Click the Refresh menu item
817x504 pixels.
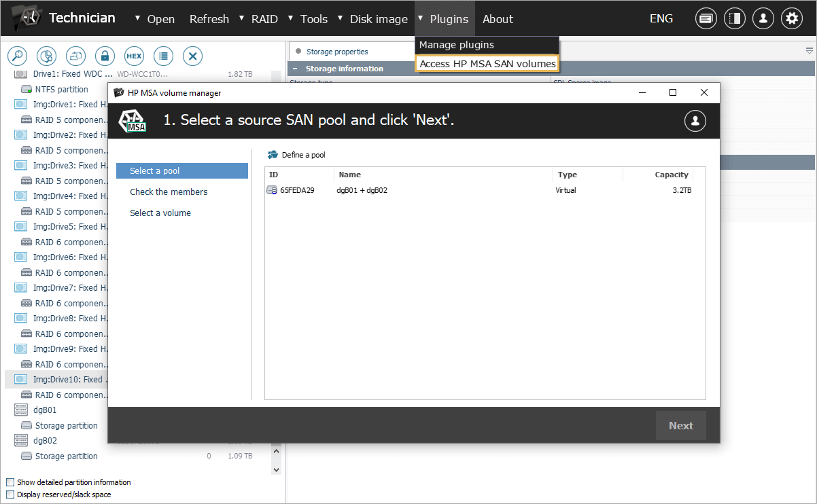coord(209,19)
